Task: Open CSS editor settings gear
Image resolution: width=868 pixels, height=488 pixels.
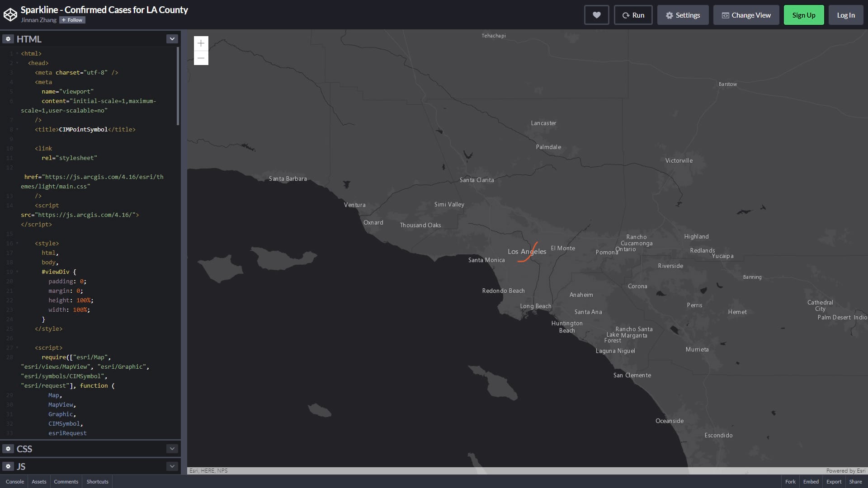Action: tap(8, 449)
